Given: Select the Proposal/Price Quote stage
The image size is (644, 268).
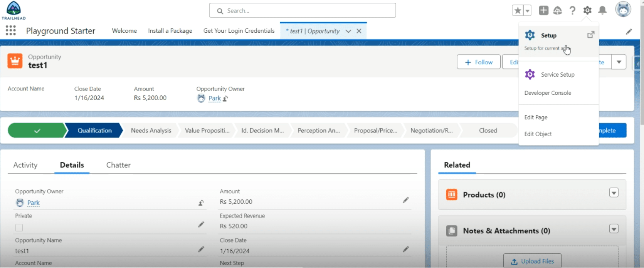Looking at the screenshot, I should pos(375,131).
